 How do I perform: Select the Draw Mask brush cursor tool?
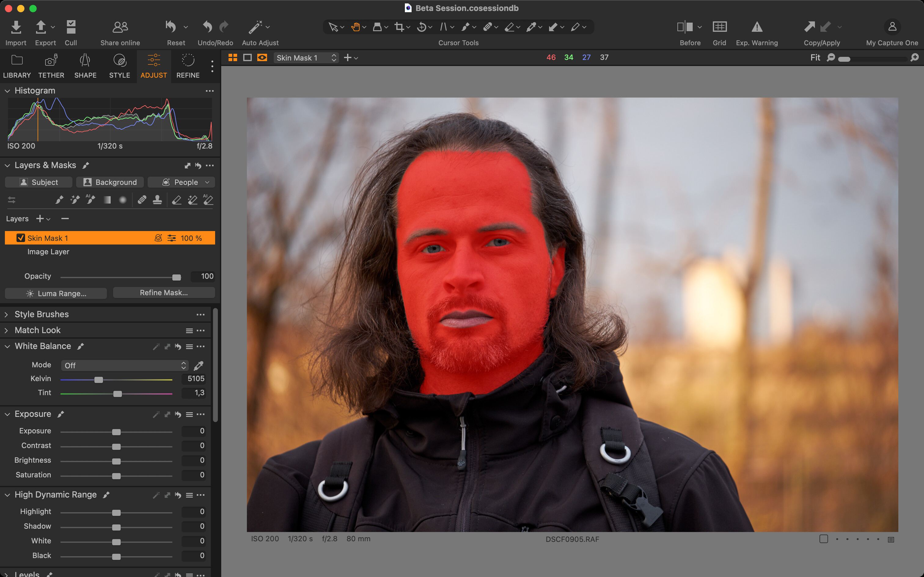(465, 27)
